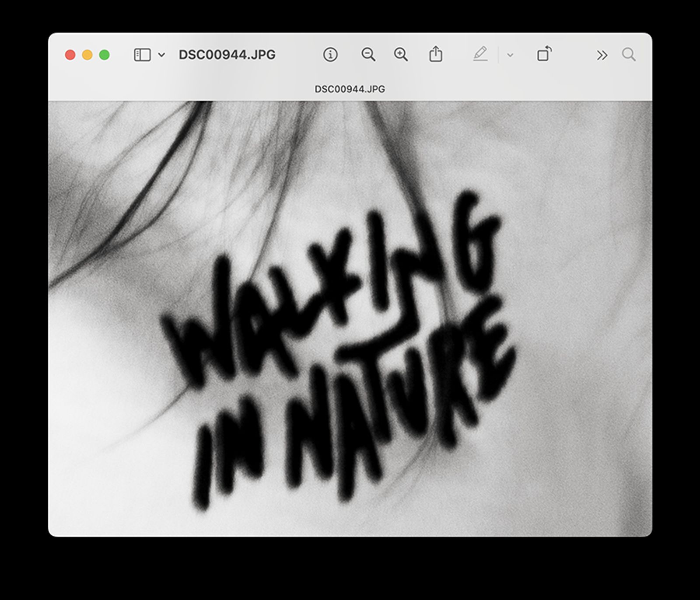The height and width of the screenshot is (600, 700).
Task: Show the image info inspector
Action: coord(330,55)
